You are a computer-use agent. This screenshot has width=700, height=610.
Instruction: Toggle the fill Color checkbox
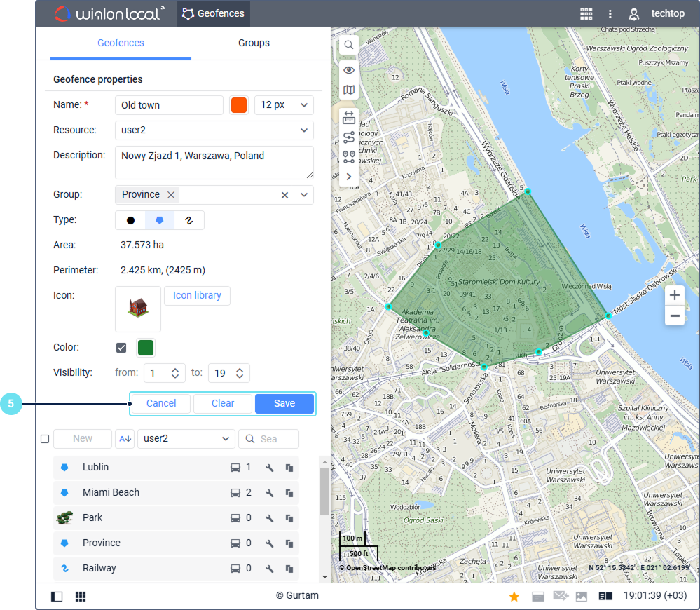[121, 348]
